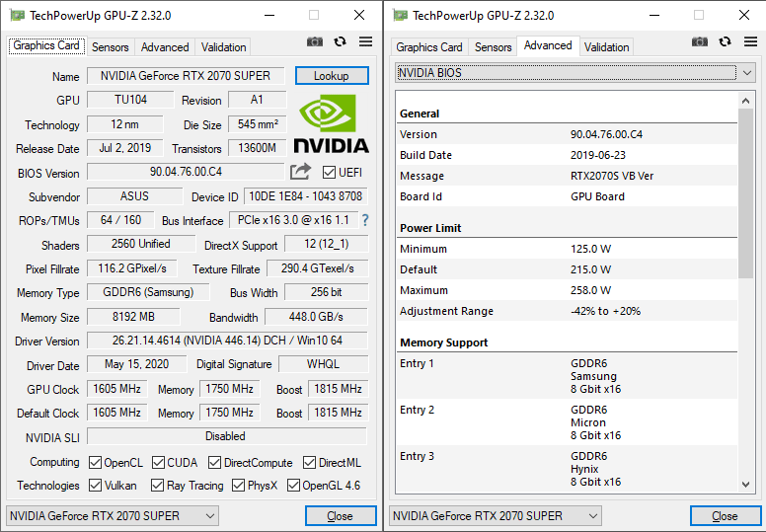The image size is (766, 532).
Task: Click the NVIDIA SLI Disabled field
Action: (227, 436)
